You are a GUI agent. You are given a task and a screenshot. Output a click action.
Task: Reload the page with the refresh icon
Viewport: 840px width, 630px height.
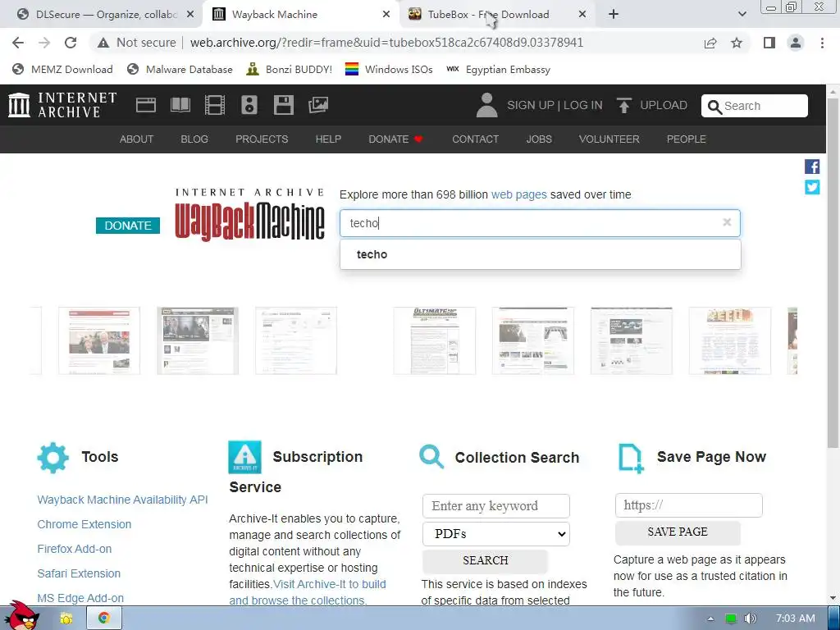coord(71,43)
